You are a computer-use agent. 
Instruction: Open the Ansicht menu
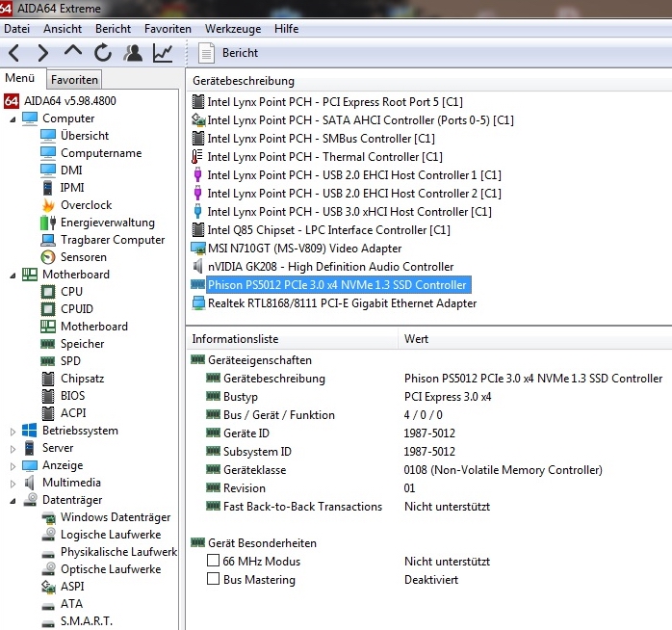(63, 29)
